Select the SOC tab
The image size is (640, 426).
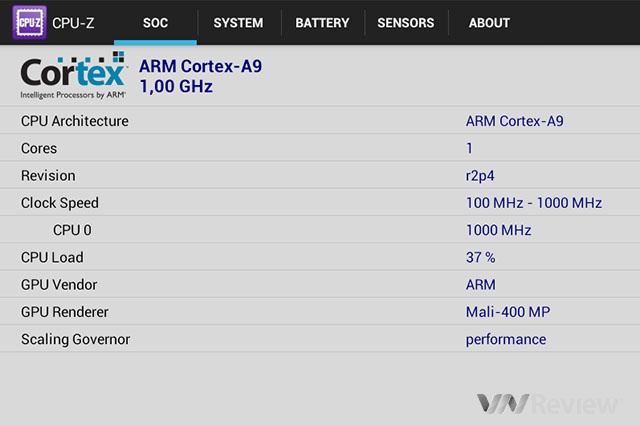pyautogui.click(x=155, y=22)
